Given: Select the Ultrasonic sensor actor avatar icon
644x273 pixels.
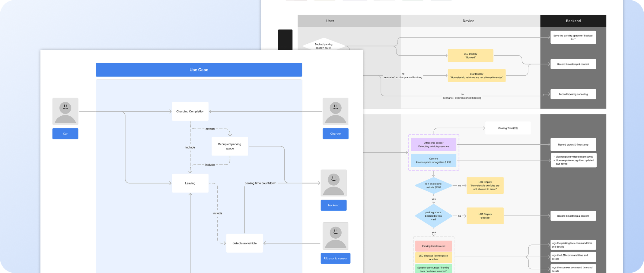Looking at the screenshot, I should click(335, 236).
